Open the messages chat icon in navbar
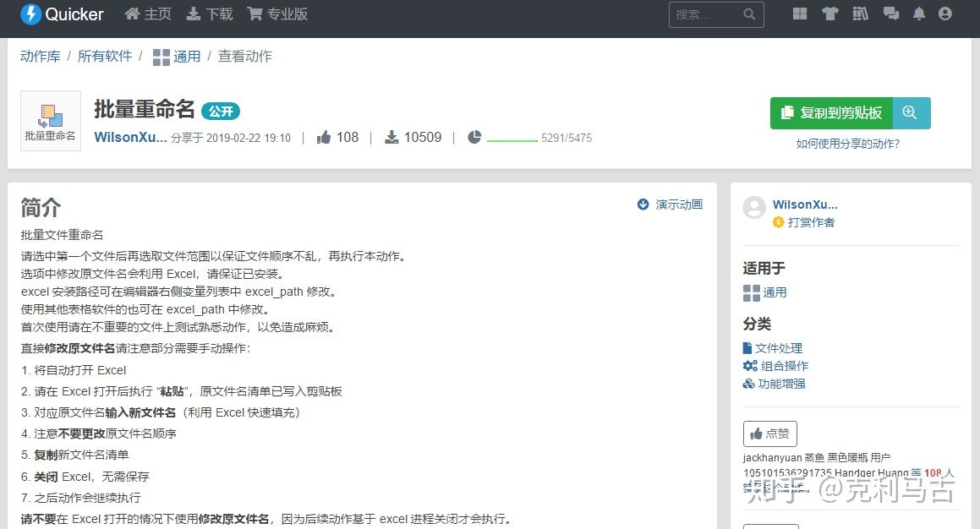 (890, 13)
